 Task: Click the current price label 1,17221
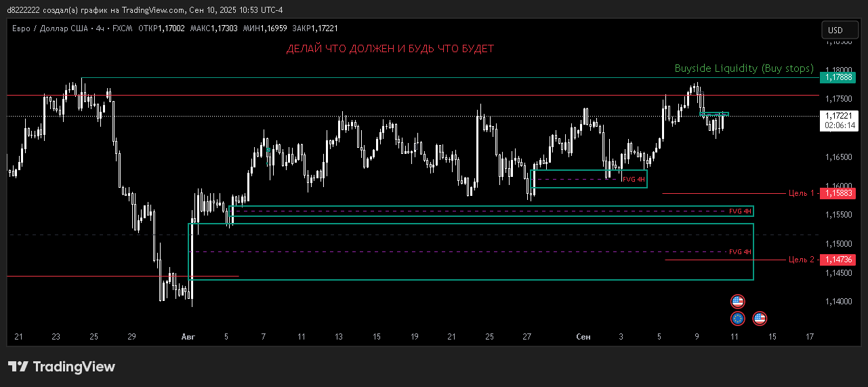(x=840, y=116)
